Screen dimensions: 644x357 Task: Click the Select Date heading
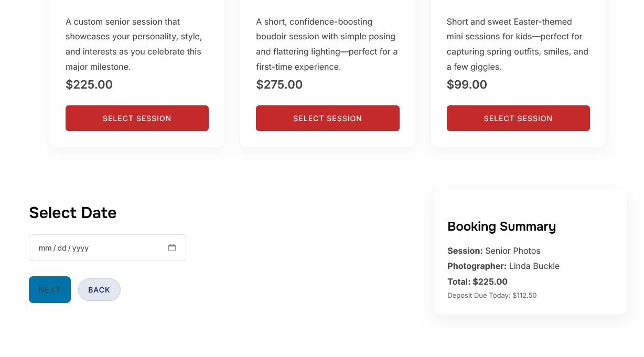[x=73, y=213]
